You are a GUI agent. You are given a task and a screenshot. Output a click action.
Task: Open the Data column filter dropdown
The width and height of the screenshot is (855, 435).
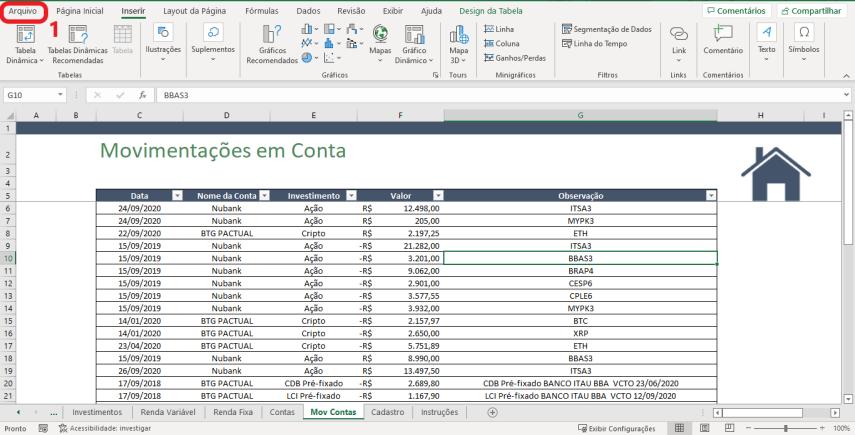coord(177,196)
